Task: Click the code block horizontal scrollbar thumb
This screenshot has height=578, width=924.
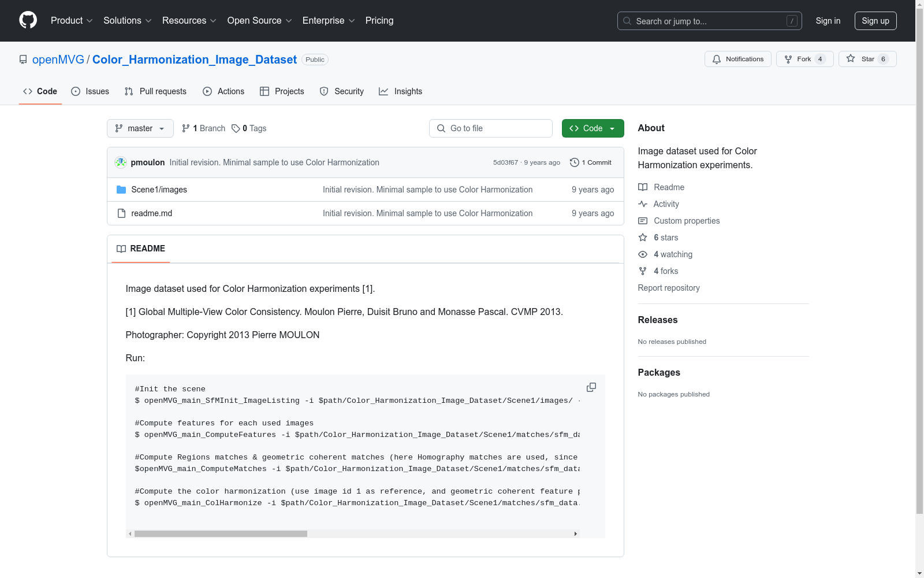Action: [x=221, y=533]
